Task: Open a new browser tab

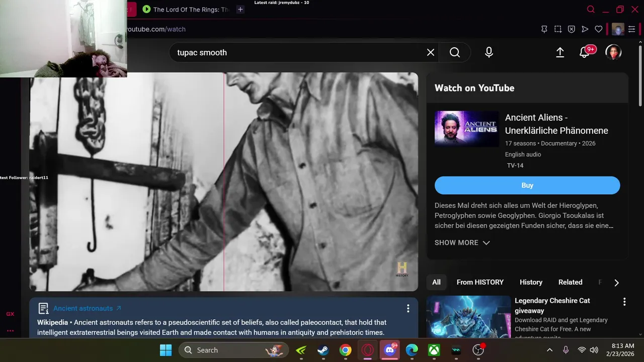Action: 240,9
